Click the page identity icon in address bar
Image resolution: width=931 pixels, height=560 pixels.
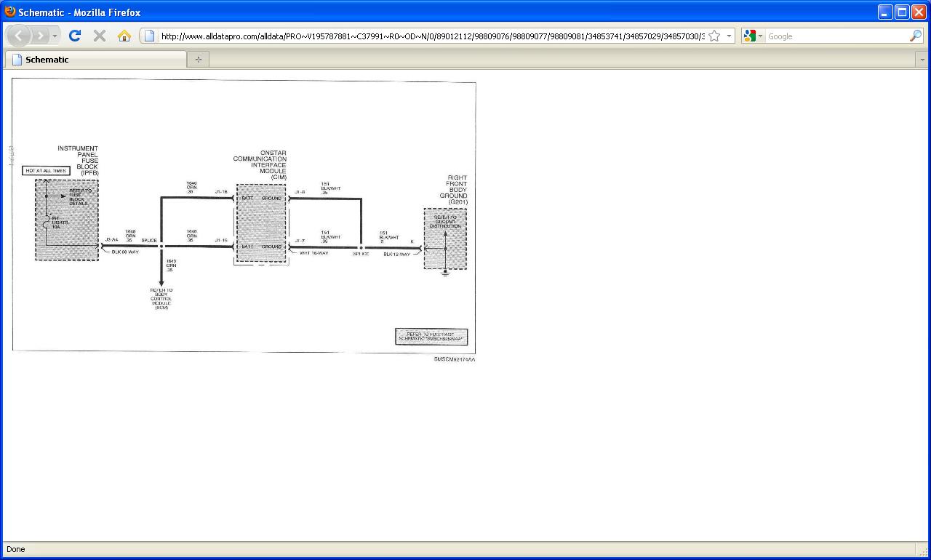149,36
